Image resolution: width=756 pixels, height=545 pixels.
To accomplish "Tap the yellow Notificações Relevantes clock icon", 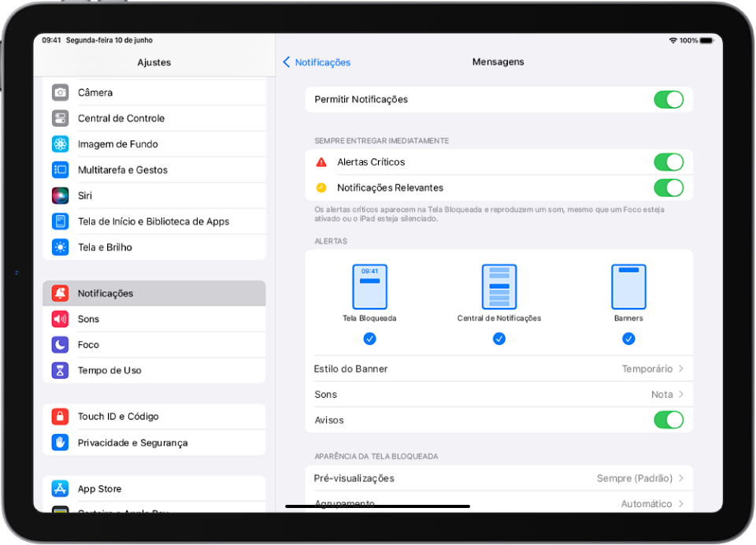I will tap(321, 187).
